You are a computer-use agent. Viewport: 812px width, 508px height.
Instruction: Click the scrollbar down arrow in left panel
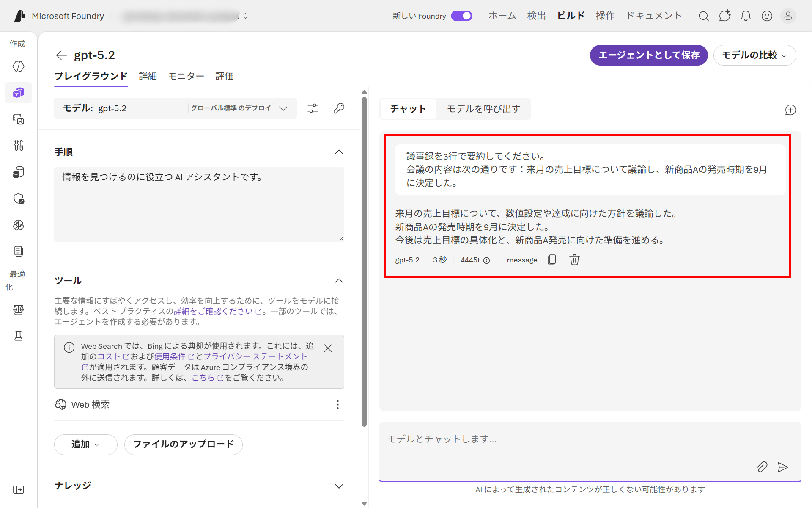(365, 504)
